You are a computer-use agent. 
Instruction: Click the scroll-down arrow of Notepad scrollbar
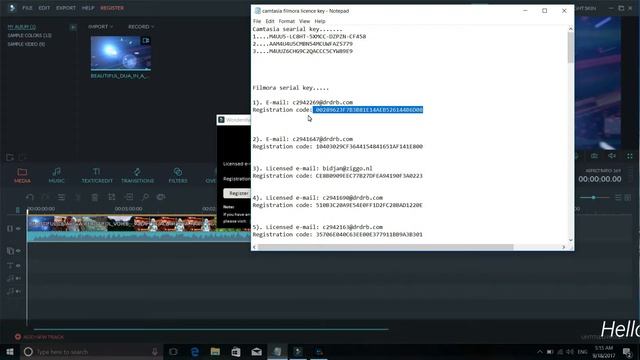(570, 240)
